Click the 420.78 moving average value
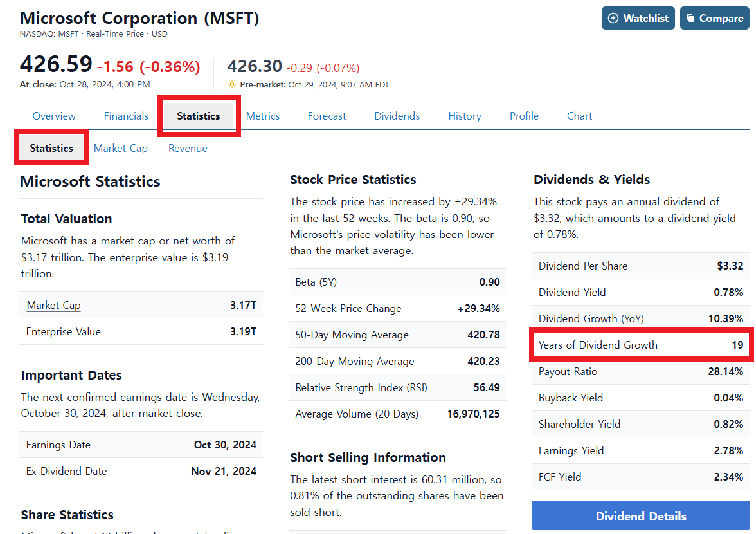756x534 pixels. [x=483, y=335]
